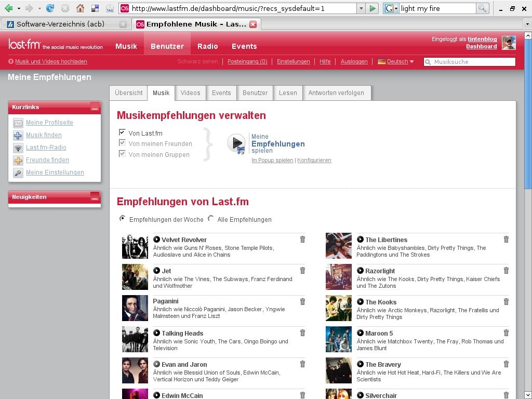
Task: Toggle the 'Von meinen Freunden' checkbox
Action: [122, 143]
